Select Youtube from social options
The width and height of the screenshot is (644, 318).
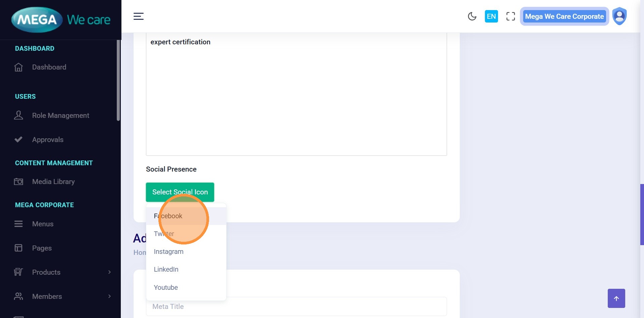coord(166,287)
